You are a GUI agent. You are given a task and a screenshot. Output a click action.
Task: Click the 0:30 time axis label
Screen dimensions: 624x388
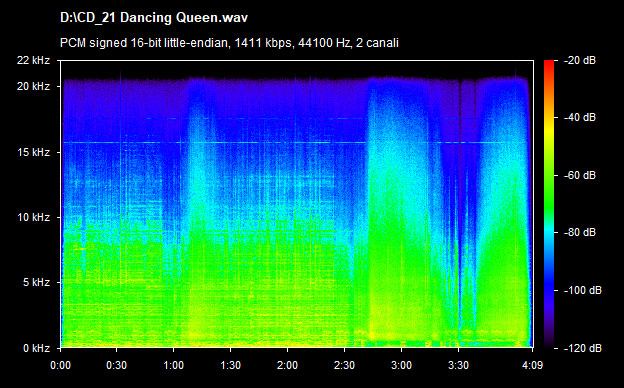pyautogui.click(x=117, y=365)
